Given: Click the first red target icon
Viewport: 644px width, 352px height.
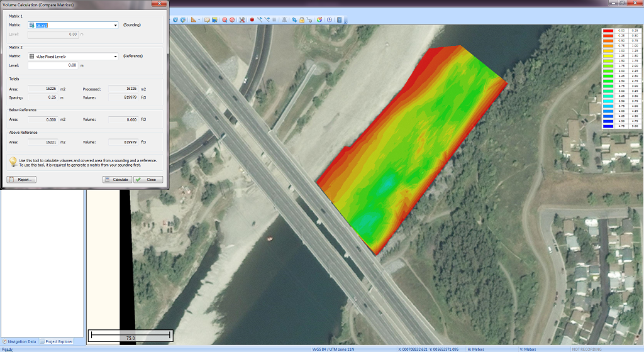Looking at the screenshot, I should [225, 19].
